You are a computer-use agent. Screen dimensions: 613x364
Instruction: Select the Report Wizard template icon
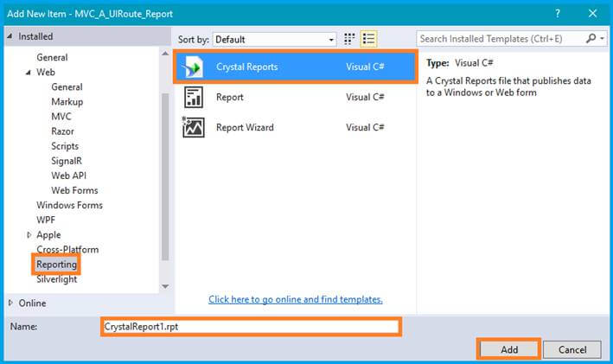(194, 127)
